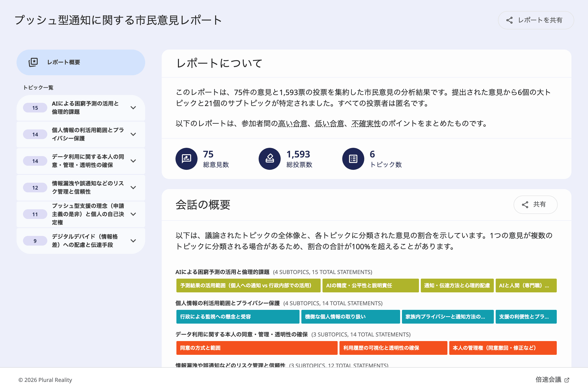Click the 高い合意 underlined term

point(292,123)
